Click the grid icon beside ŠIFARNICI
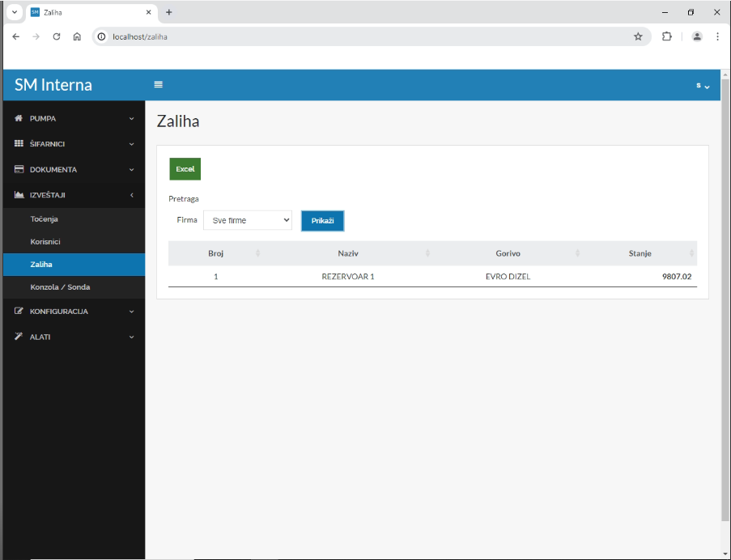The width and height of the screenshot is (731, 560). (19, 144)
